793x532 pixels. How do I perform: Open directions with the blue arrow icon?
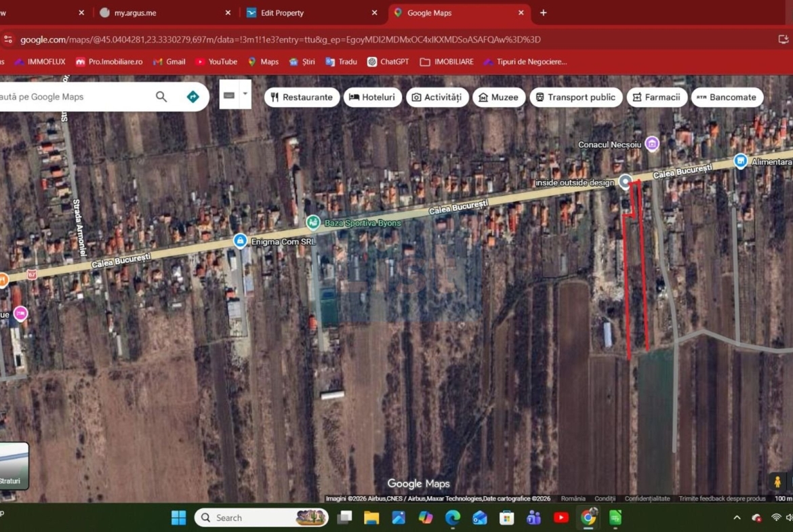pyautogui.click(x=193, y=97)
